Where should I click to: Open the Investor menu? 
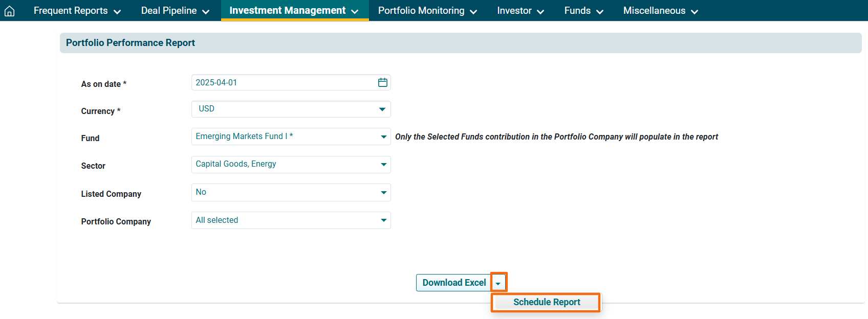(520, 11)
